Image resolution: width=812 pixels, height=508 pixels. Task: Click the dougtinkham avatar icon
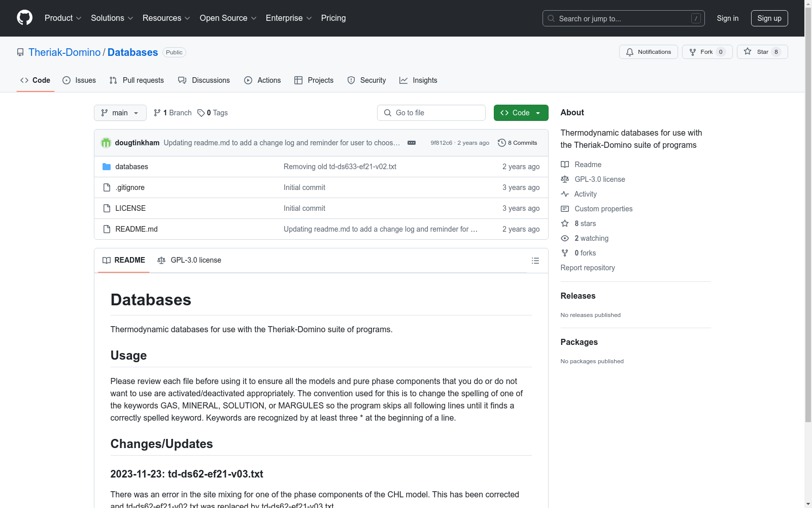[106, 143]
